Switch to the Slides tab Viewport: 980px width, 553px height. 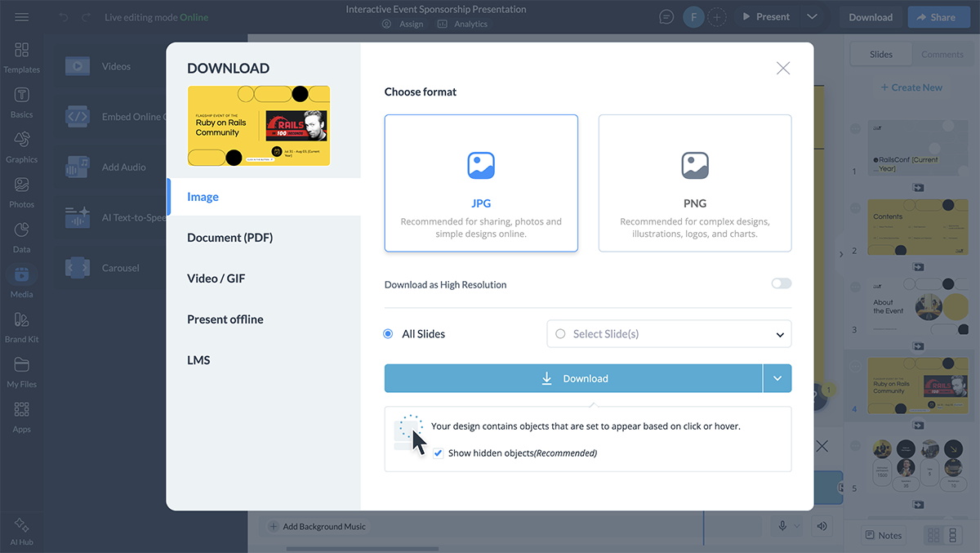tap(881, 55)
